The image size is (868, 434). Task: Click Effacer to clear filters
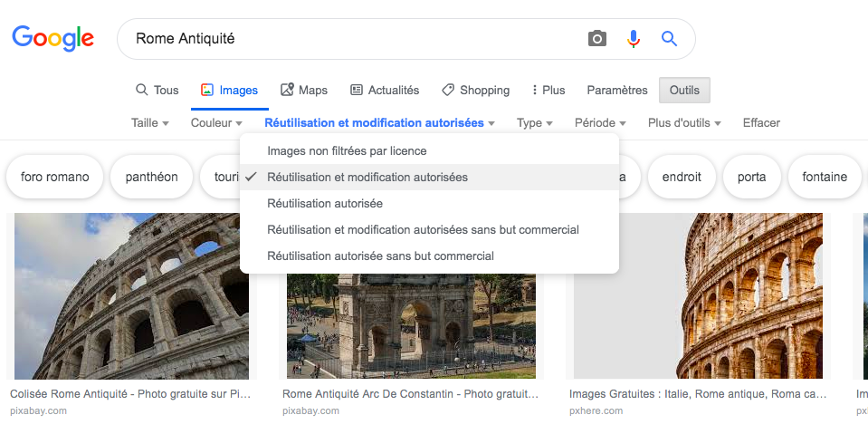click(761, 122)
